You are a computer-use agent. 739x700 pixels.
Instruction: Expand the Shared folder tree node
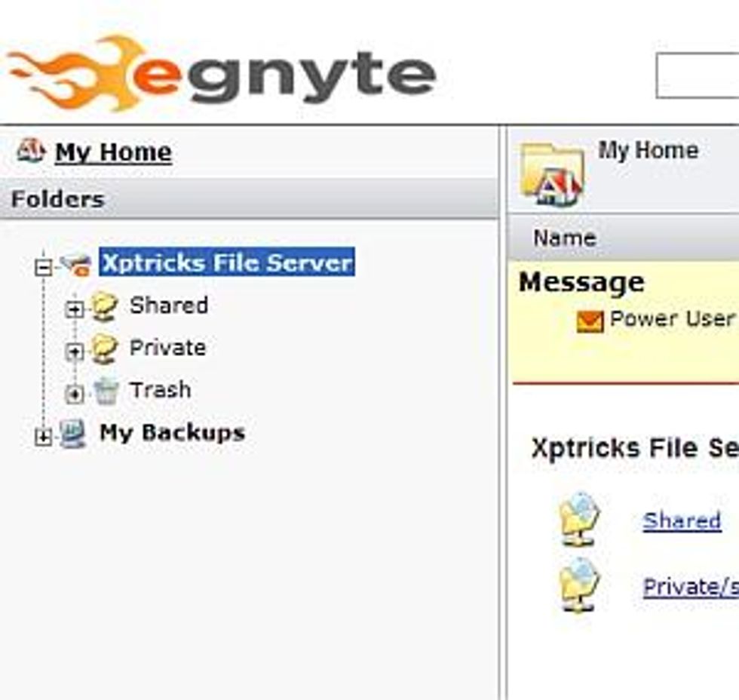coord(74,309)
